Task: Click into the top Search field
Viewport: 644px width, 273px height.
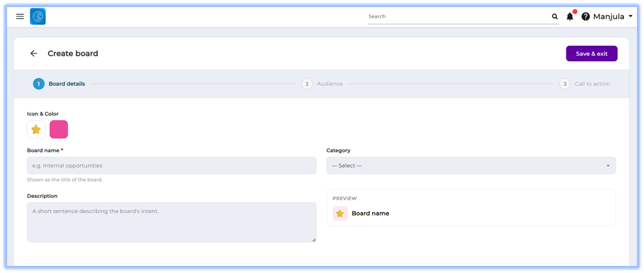Action: (459, 16)
